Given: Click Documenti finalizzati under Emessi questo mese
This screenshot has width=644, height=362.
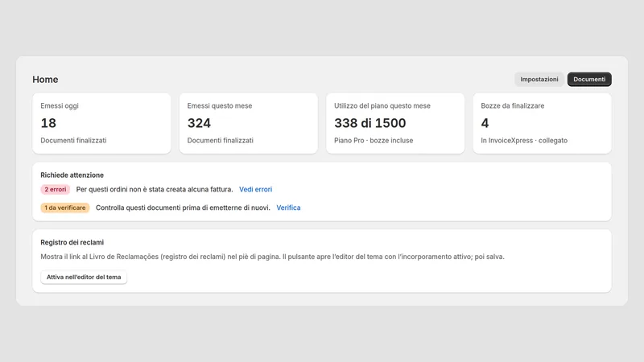Looking at the screenshot, I should pyautogui.click(x=220, y=140).
